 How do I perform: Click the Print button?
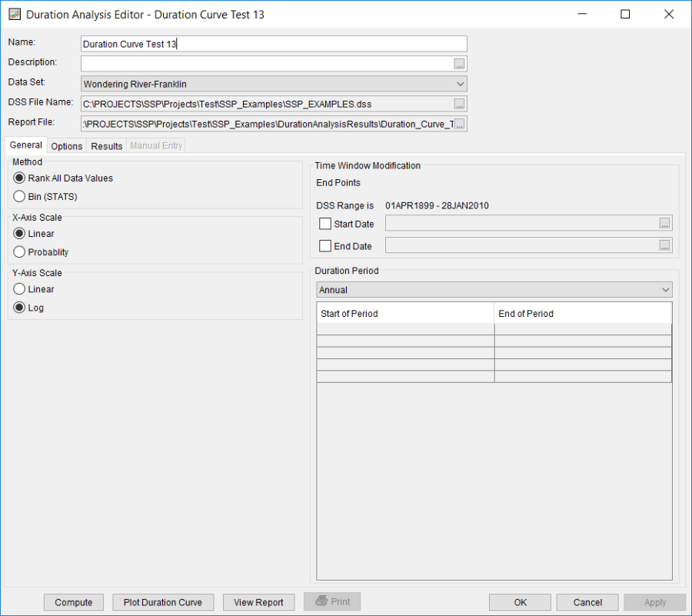point(332,601)
